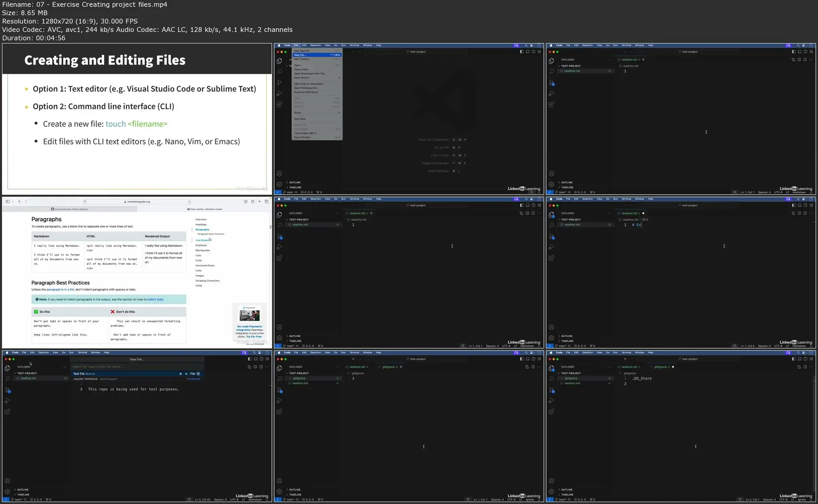818x504 pixels.
Task: Toggle Secondary Side Bar in File menu frame
Action: [x=533, y=51]
